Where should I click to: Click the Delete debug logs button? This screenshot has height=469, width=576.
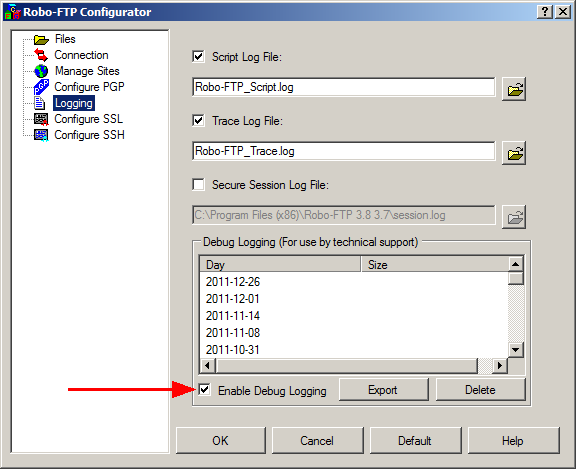(x=480, y=390)
